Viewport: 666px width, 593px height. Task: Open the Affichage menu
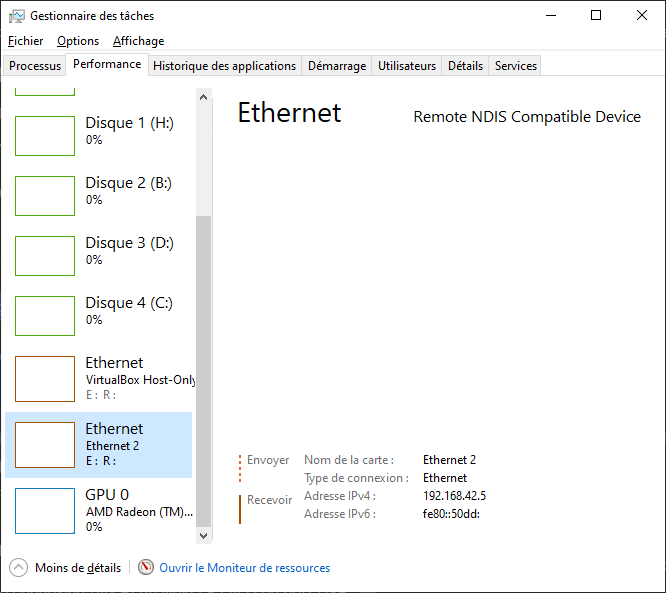coord(138,41)
